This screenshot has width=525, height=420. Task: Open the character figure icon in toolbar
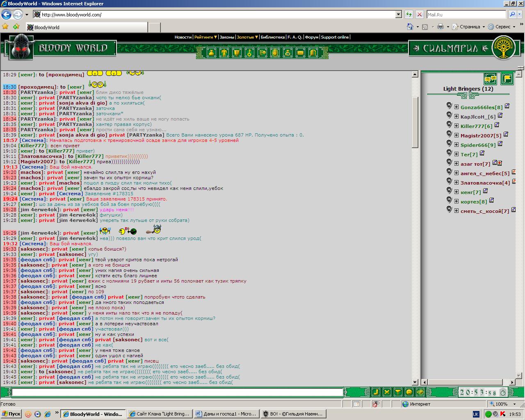pyautogui.click(x=224, y=53)
